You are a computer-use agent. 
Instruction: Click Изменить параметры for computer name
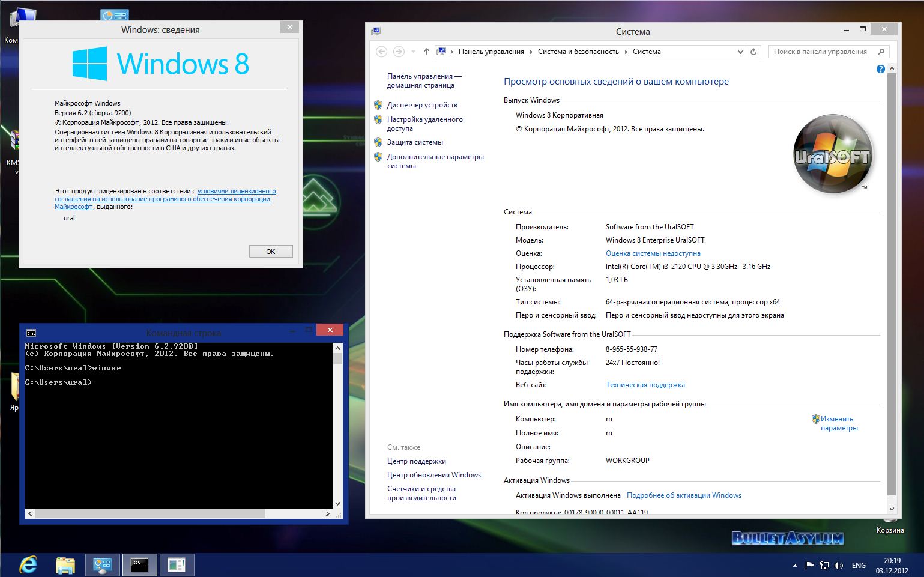click(x=839, y=423)
